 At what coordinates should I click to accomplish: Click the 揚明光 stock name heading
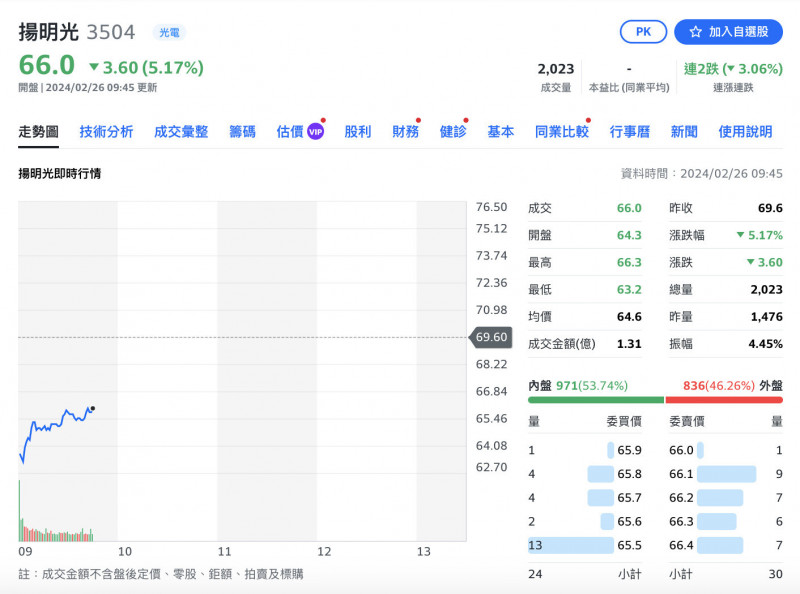(48, 32)
